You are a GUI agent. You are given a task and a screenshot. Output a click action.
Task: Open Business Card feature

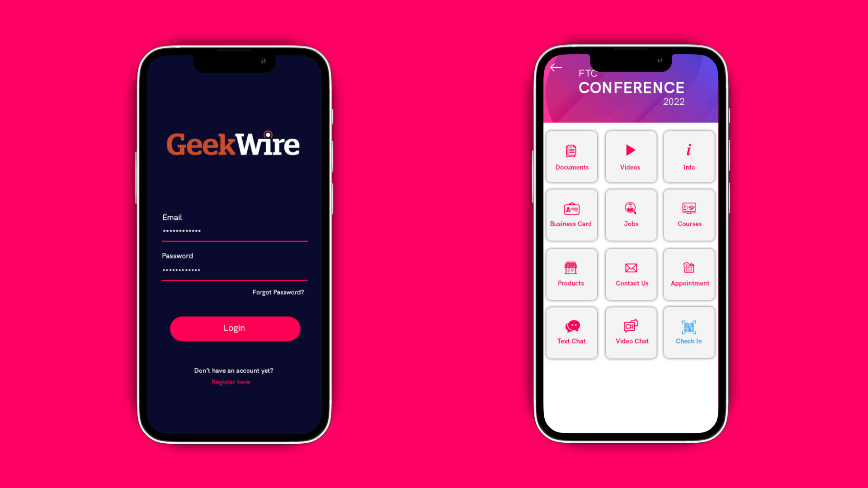click(x=571, y=215)
